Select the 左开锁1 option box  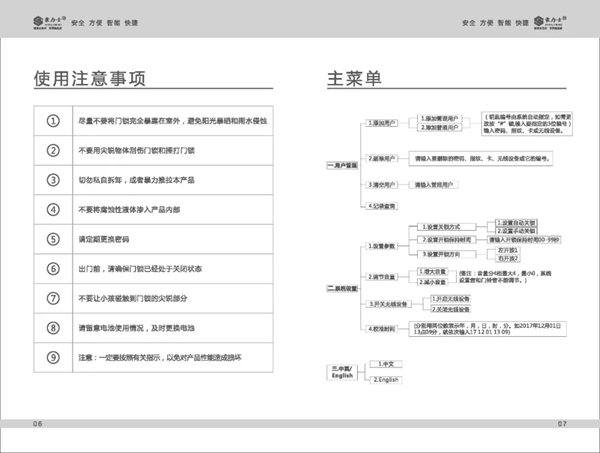[508, 250]
